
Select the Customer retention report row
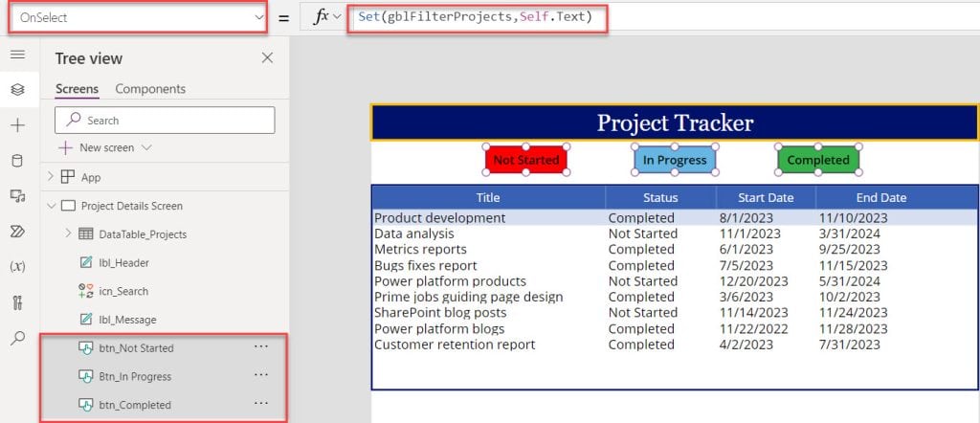pyautogui.click(x=455, y=345)
